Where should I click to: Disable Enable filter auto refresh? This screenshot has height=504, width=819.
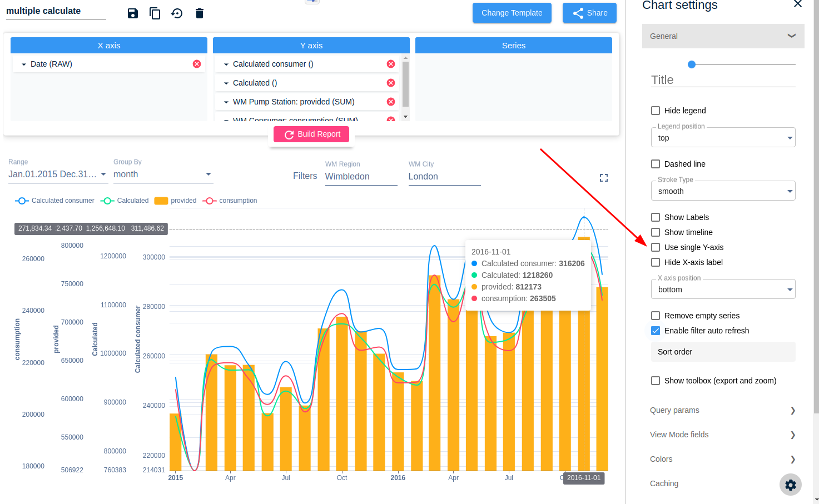[655, 330]
